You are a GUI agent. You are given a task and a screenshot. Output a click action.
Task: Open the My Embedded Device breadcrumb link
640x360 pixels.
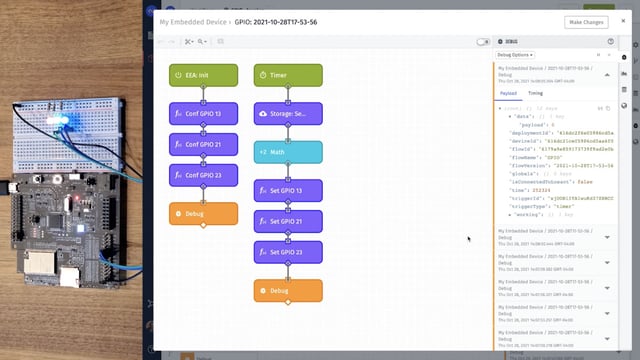[x=193, y=22]
